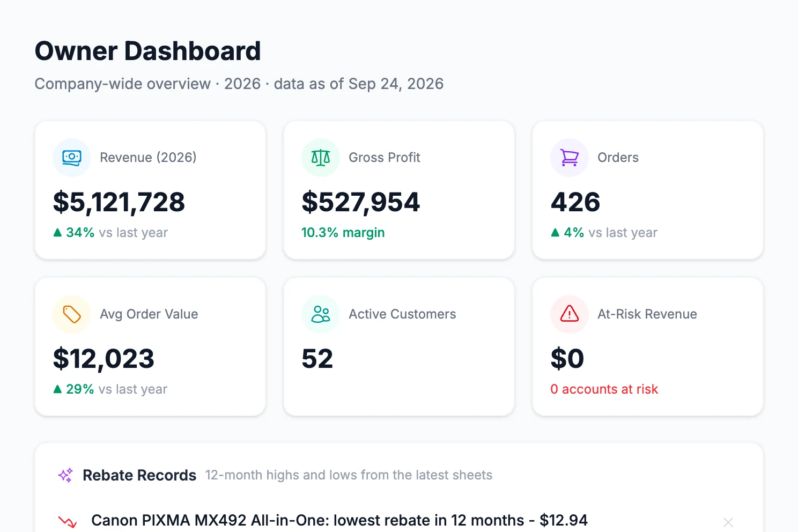
Task: Click the Avg Order Value tag icon
Action: click(72, 314)
